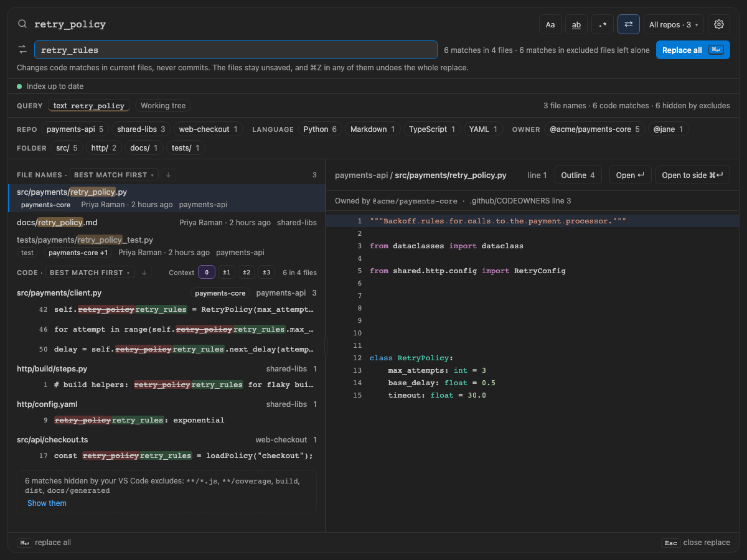
Task: Select the text retry_policy query chip
Action: [90, 106]
